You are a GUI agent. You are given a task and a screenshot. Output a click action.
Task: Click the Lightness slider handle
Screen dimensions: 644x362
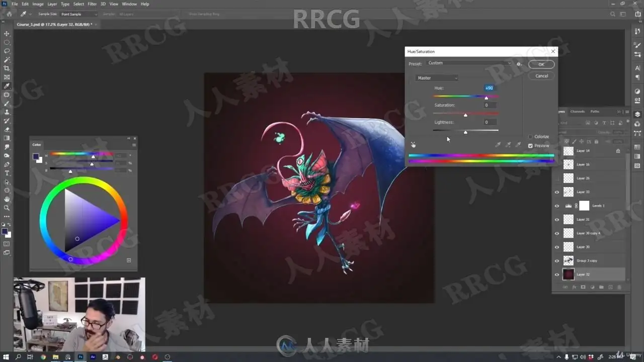pyautogui.click(x=465, y=132)
